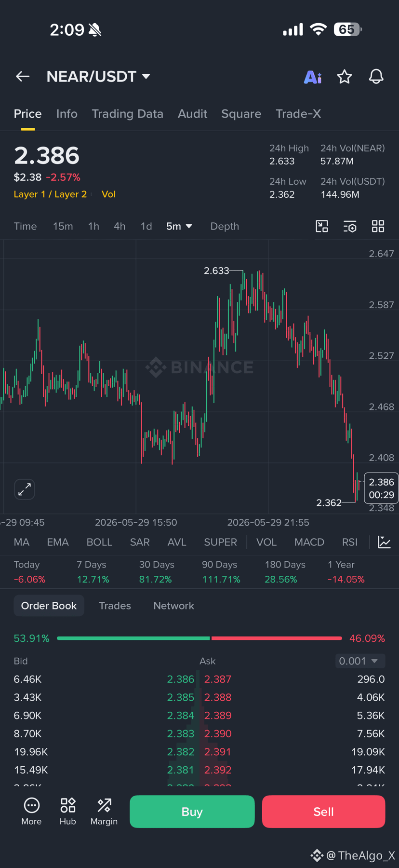Image resolution: width=399 pixels, height=868 pixels.
Task: Tap the 7 Days 12.71% performance
Action: pos(93,572)
